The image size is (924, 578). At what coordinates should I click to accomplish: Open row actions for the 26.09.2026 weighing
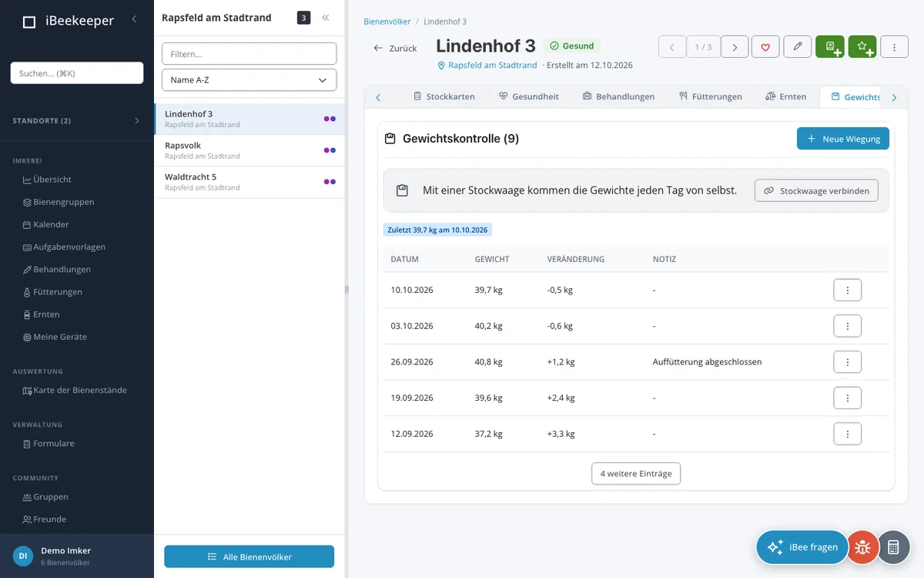click(x=847, y=362)
